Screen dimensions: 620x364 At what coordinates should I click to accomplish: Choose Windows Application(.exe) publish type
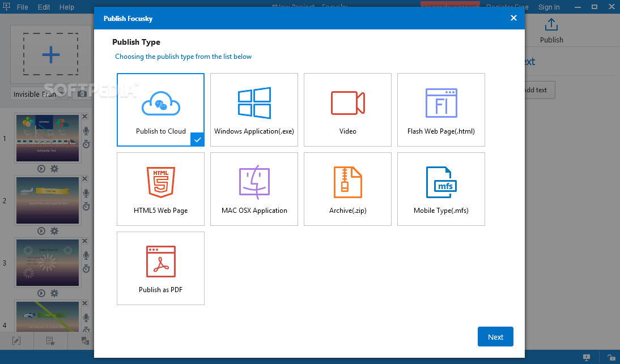tap(254, 110)
